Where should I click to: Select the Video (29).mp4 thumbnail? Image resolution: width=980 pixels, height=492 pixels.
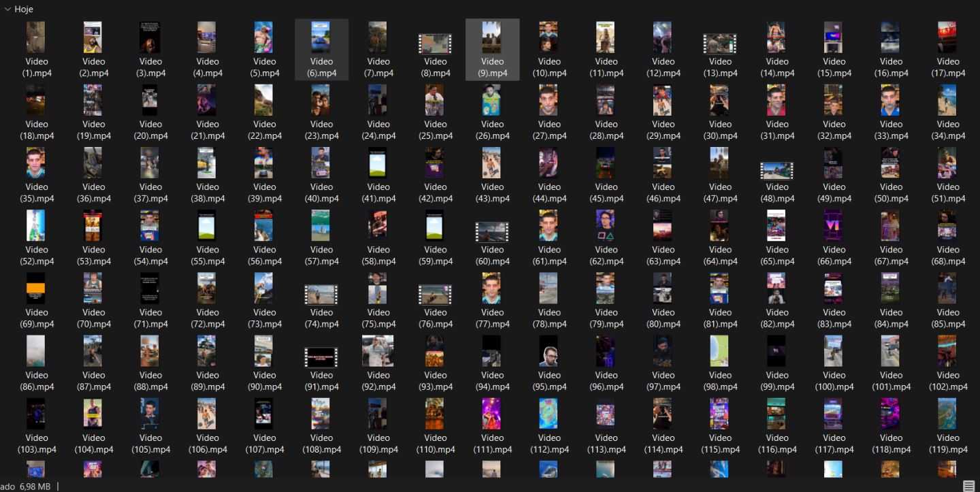pos(663,100)
